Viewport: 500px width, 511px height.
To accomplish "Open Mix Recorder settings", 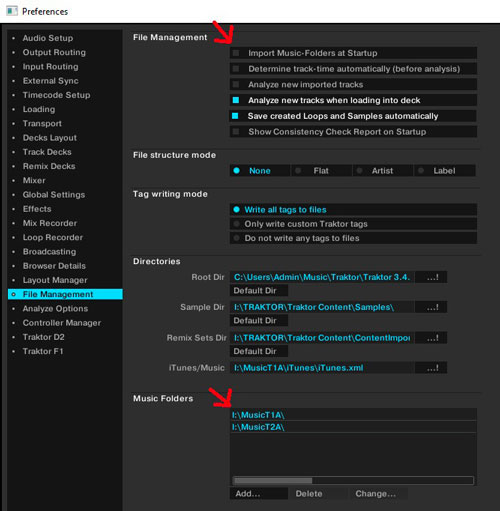I will tap(50, 223).
